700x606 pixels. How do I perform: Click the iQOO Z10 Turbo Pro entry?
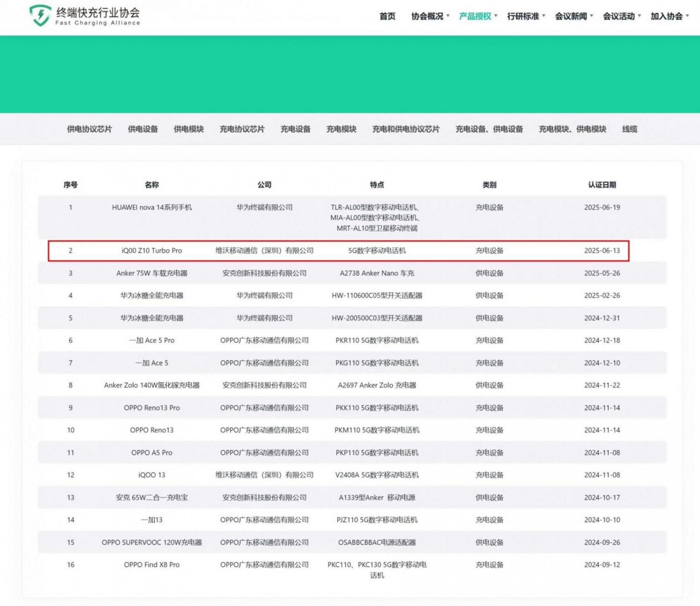tap(152, 251)
